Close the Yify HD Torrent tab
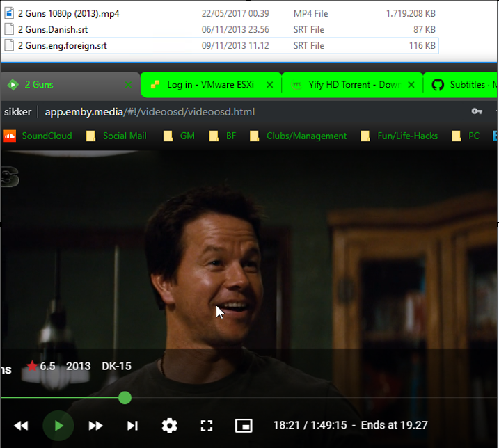Image resolution: width=499 pixels, height=448 pixels. point(411,85)
